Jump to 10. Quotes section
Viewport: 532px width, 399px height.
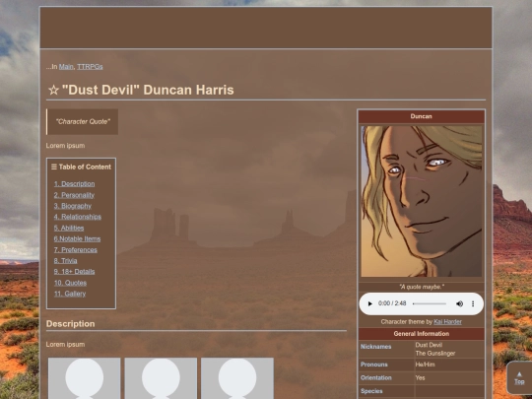[70, 283]
